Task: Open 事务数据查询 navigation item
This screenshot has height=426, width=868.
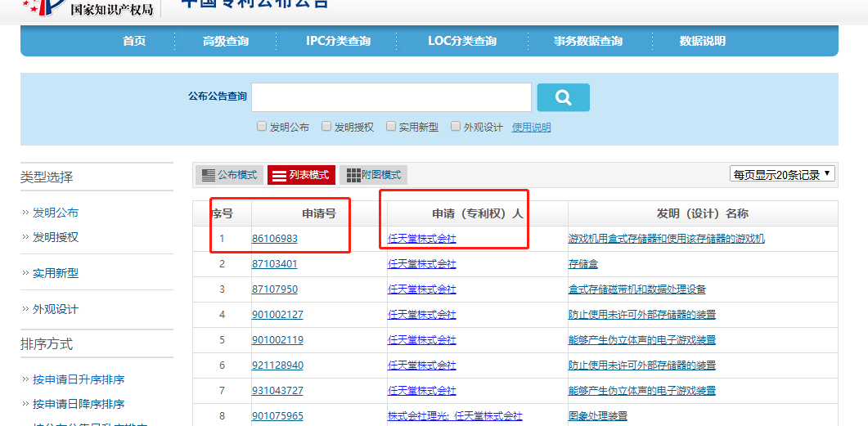Action: click(x=588, y=41)
